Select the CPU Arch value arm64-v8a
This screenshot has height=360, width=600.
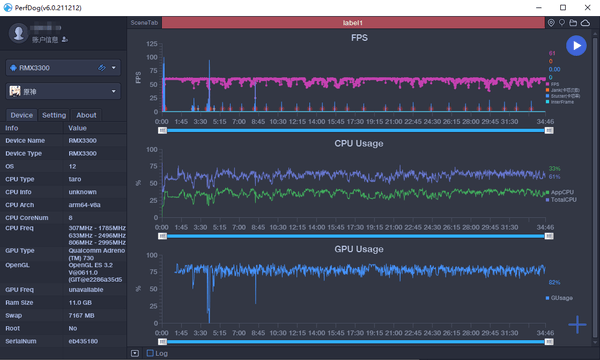[x=84, y=205]
